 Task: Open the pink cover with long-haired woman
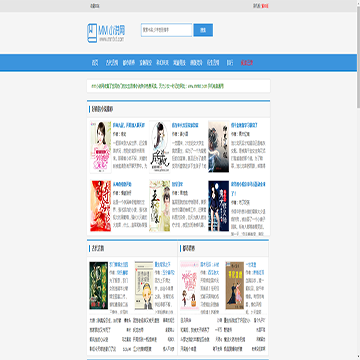(101, 147)
